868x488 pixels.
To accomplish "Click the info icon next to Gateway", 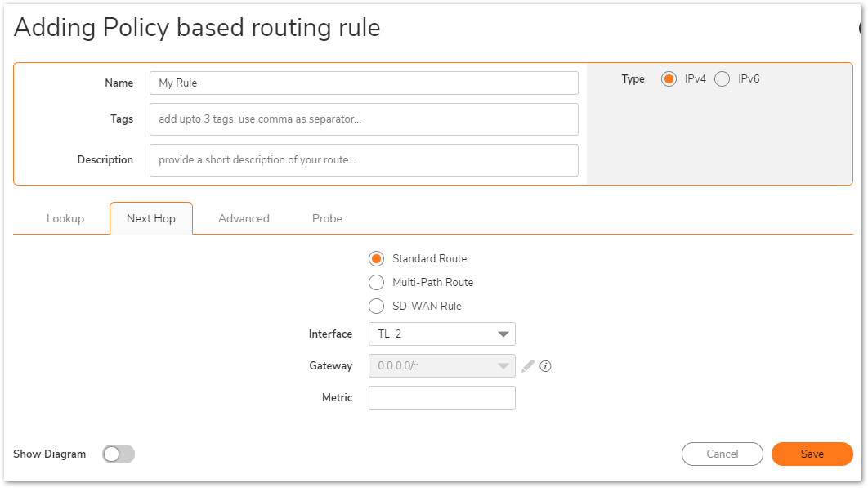I will click(545, 366).
